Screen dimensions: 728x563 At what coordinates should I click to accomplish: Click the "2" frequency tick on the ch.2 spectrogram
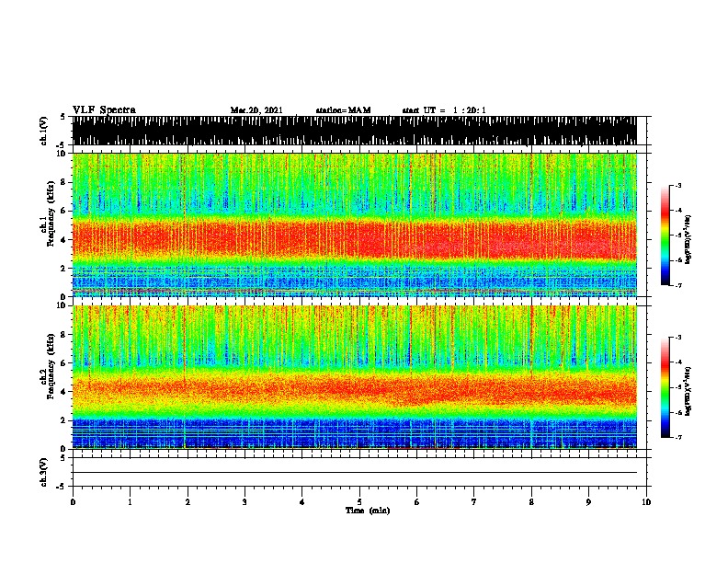(x=65, y=420)
